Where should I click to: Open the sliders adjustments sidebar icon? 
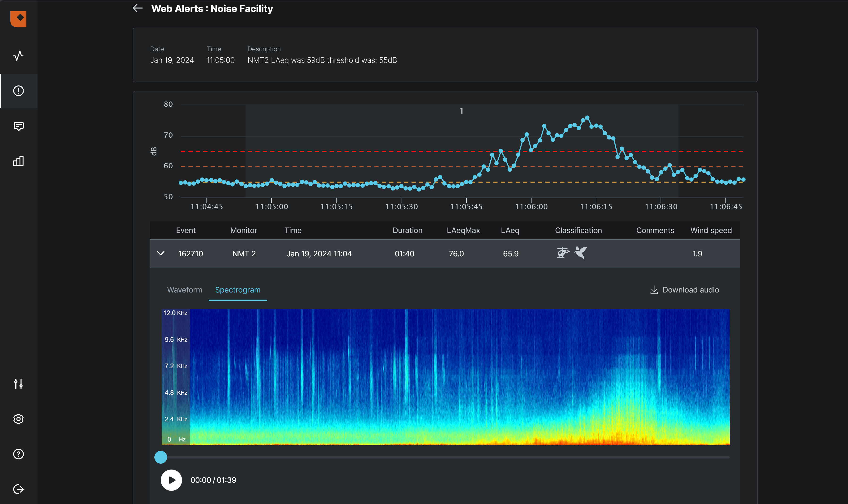[18, 384]
